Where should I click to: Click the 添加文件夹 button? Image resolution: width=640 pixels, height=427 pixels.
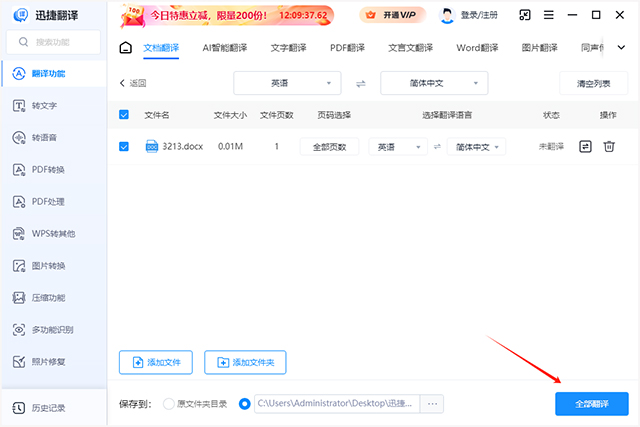[x=245, y=363]
